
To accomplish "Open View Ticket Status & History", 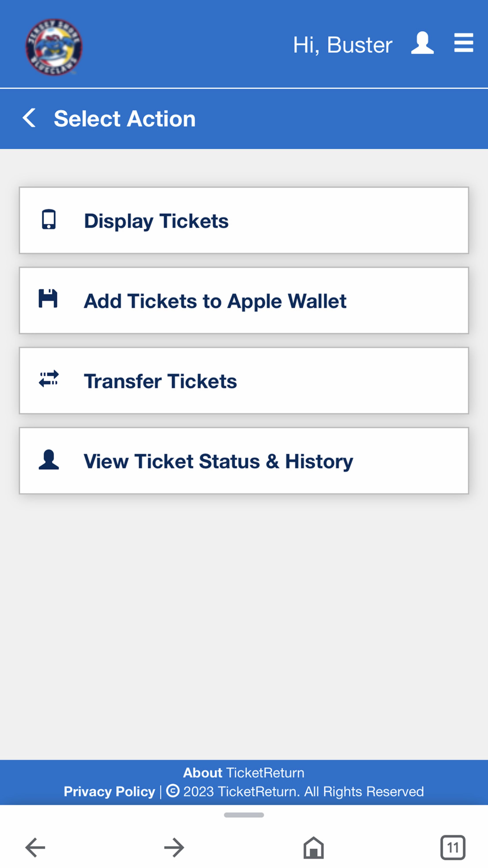I will (x=218, y=461).
